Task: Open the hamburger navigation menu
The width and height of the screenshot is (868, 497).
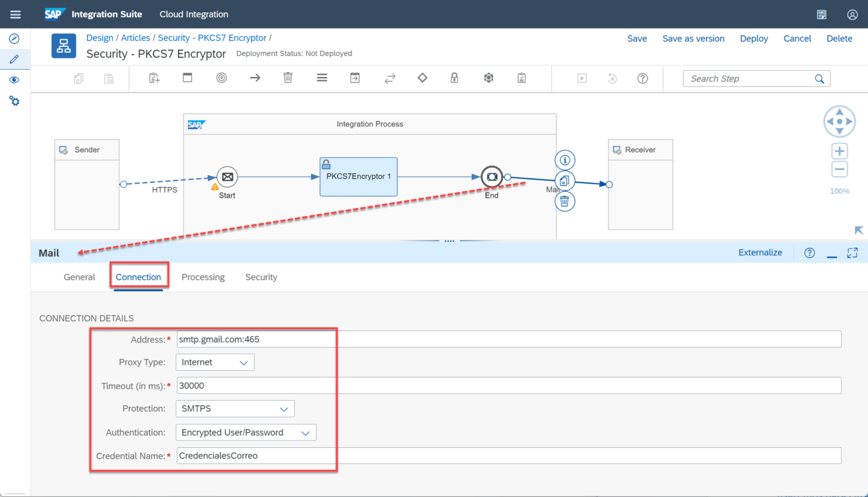Action: pos(16,14)
